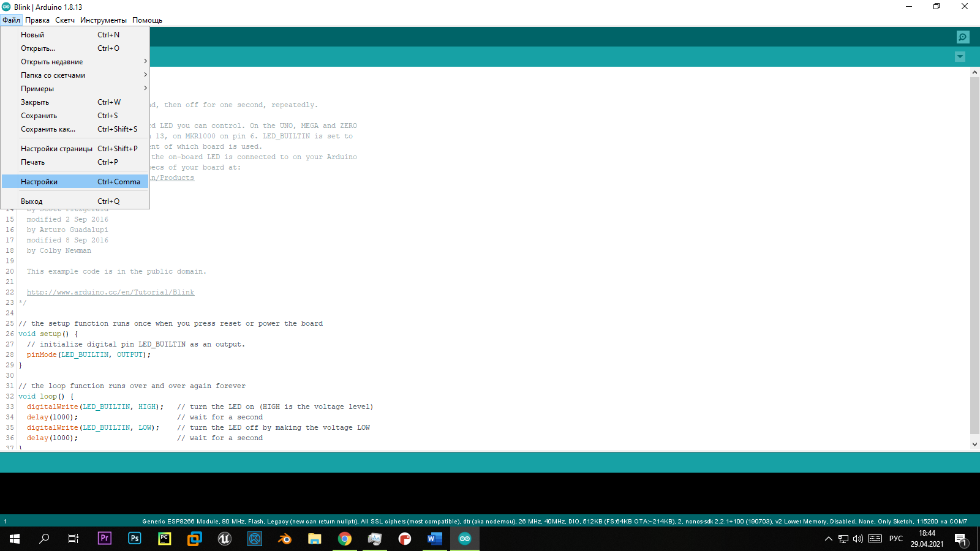
Task: Launch Adobe Premiere Pro from taskbar
Action: tap(105, 539)
